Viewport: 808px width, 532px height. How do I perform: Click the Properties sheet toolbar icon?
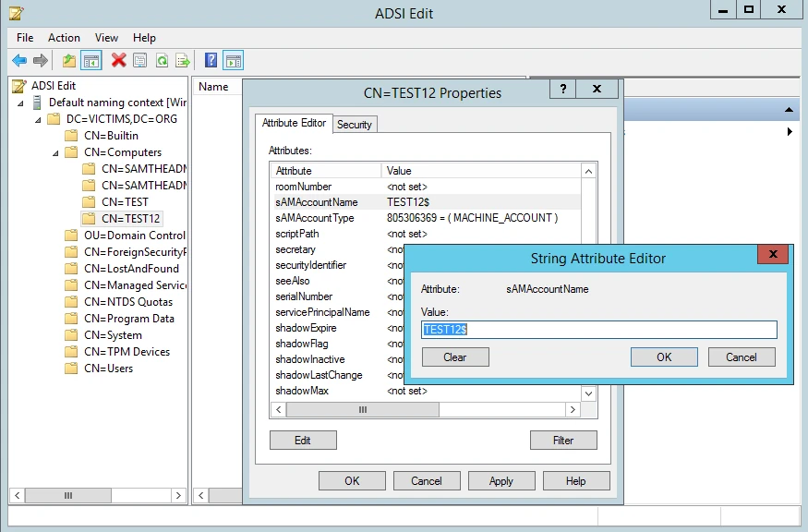(140, 61)
